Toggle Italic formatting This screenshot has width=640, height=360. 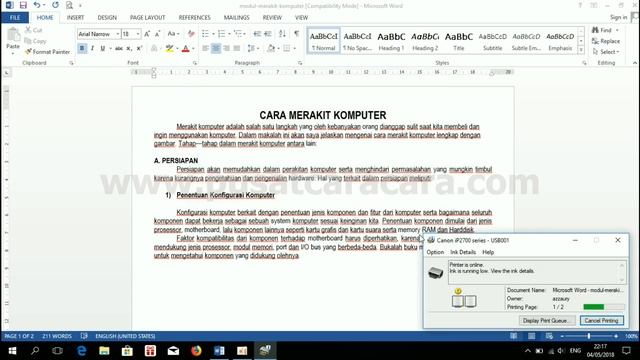(x=92, y=48)
